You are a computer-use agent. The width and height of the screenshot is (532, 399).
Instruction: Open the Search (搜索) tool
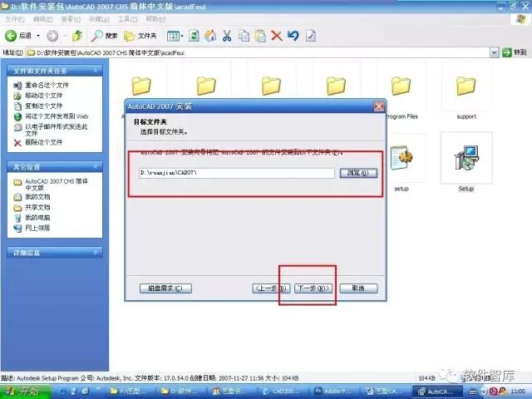(104, 36)
